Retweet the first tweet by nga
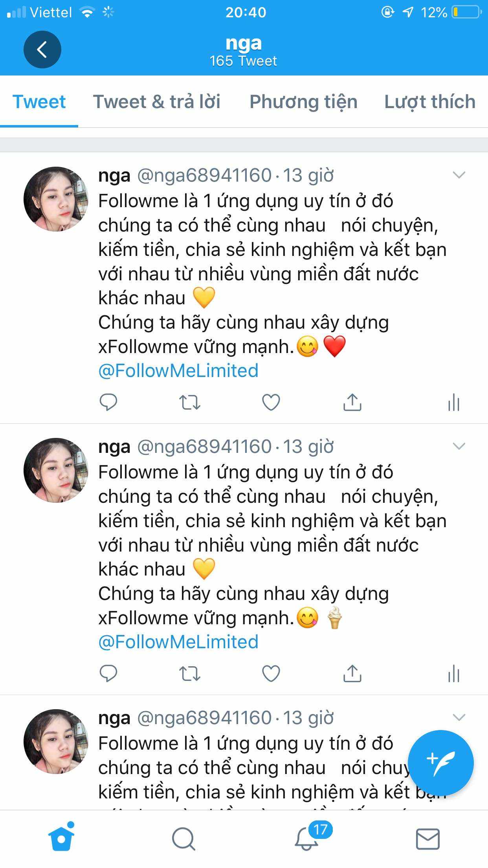Image resolution: width=488 pixels, height=868 pixels. tap(190, 403)
